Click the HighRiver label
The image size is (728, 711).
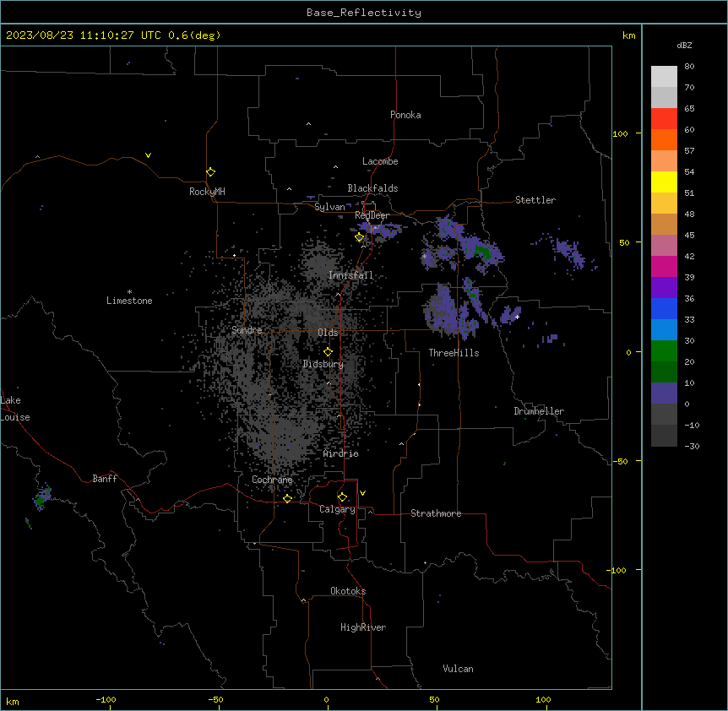[363, 627]
